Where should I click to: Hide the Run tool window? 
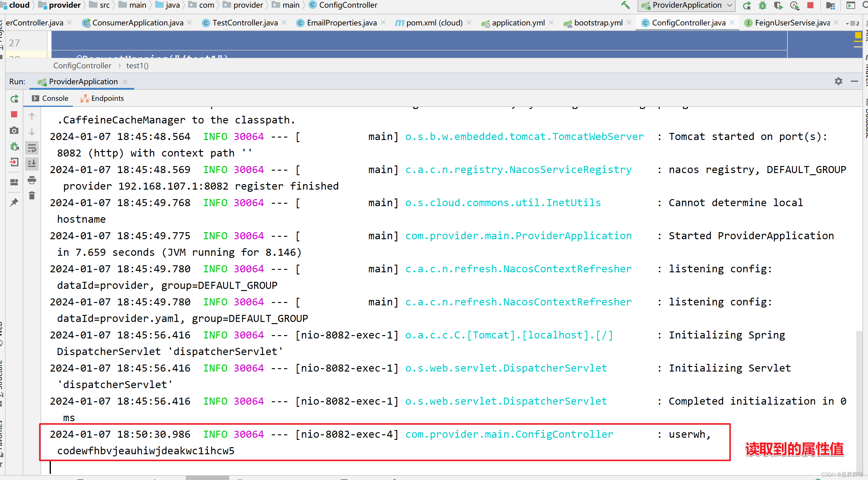tap(854, 81)
